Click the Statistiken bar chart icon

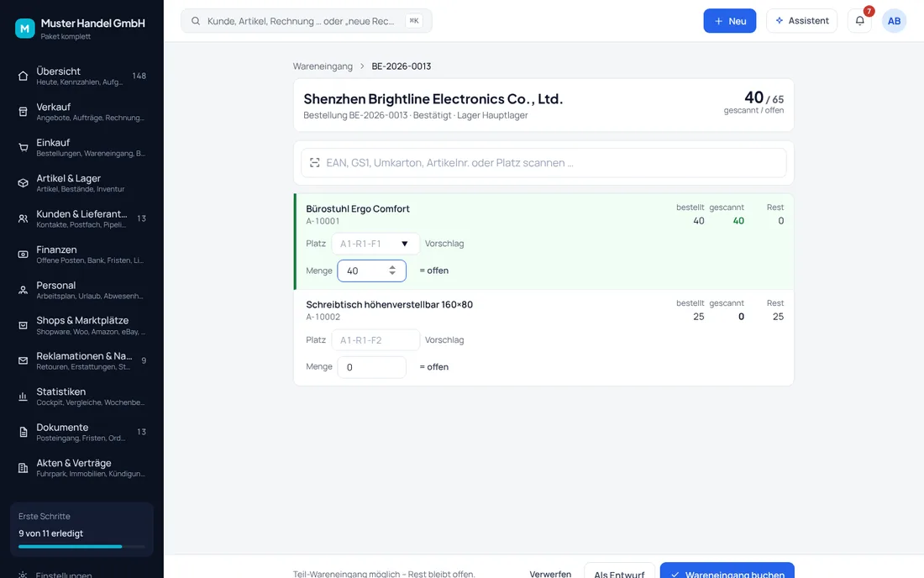point(23,397)
